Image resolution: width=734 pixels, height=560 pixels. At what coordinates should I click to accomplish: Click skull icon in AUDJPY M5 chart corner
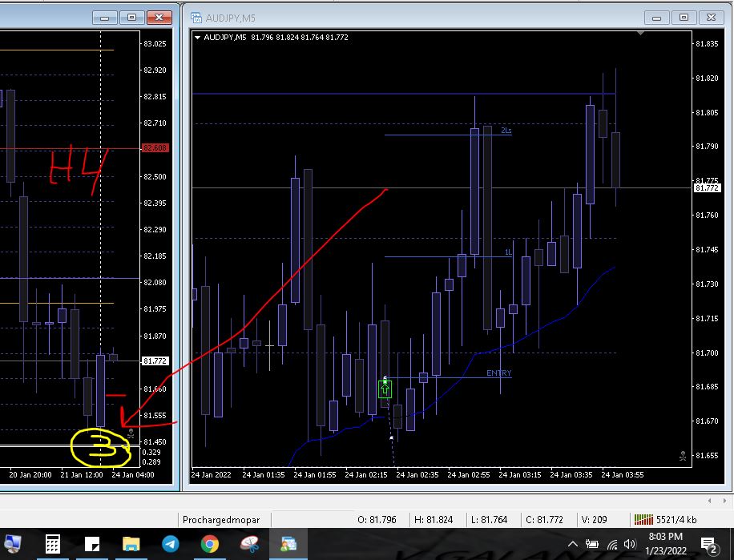683,456
